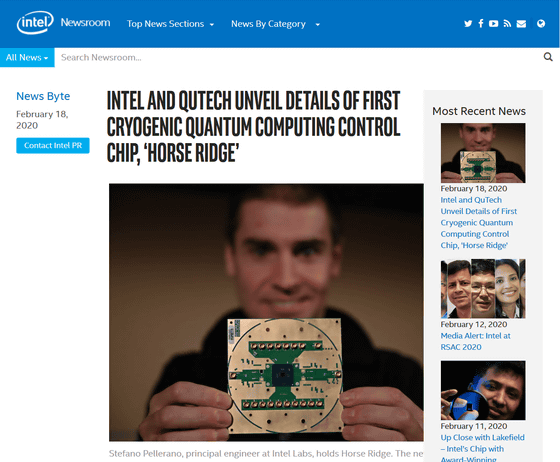Image resolution: width=560 pixels, height=462 pixels.
Task: Open the Media Alert: Intel at RSAC 2020 link
Action: tap(475, 341)
